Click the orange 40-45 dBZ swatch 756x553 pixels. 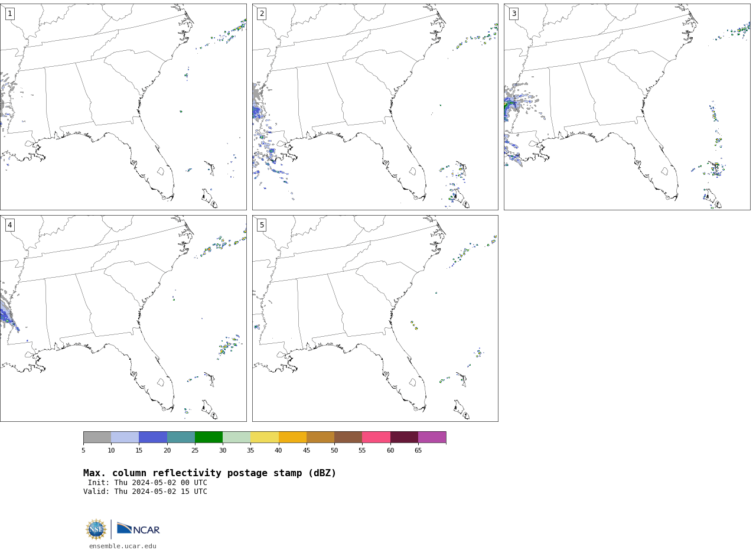[x=292, y=437]
